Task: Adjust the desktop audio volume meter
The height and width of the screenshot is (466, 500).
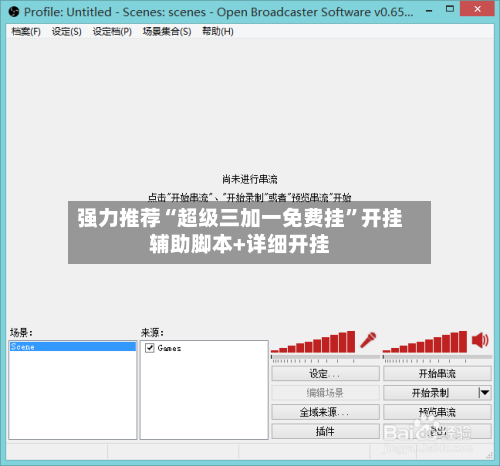Action: coord(425,342)
